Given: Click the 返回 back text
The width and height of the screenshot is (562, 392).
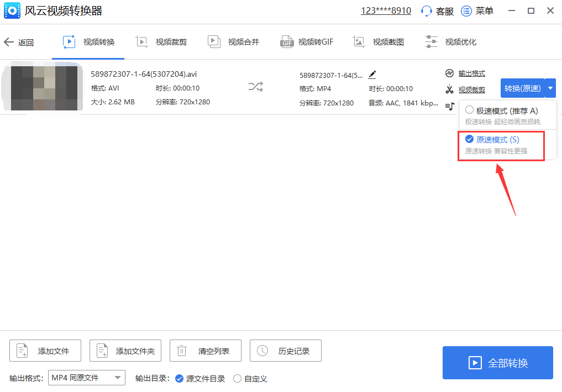Looking at the screenshot, I should 26,43.
